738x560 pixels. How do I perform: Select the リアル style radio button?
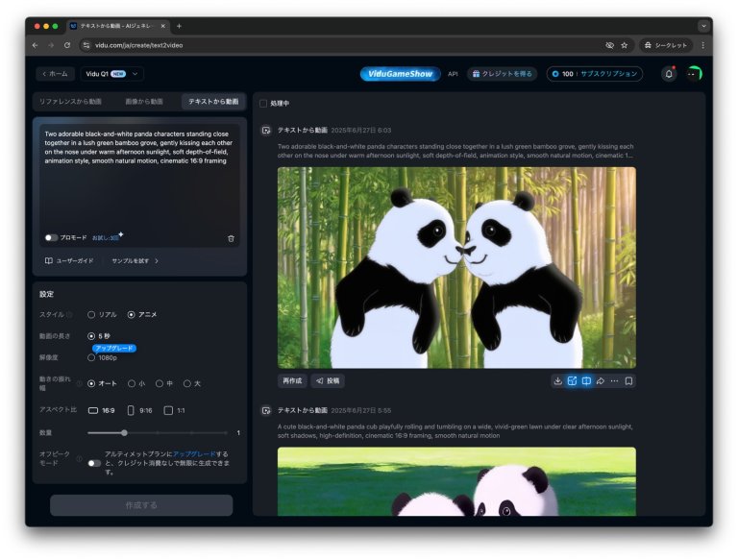(x=91, y=314)
